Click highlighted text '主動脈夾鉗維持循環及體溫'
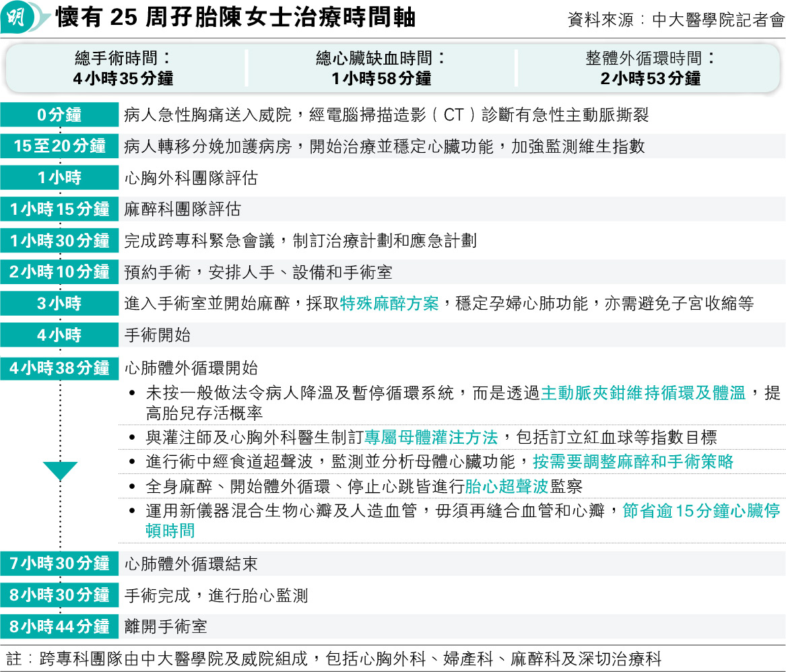This screenshot has height=672, width=786. [643, 393]
